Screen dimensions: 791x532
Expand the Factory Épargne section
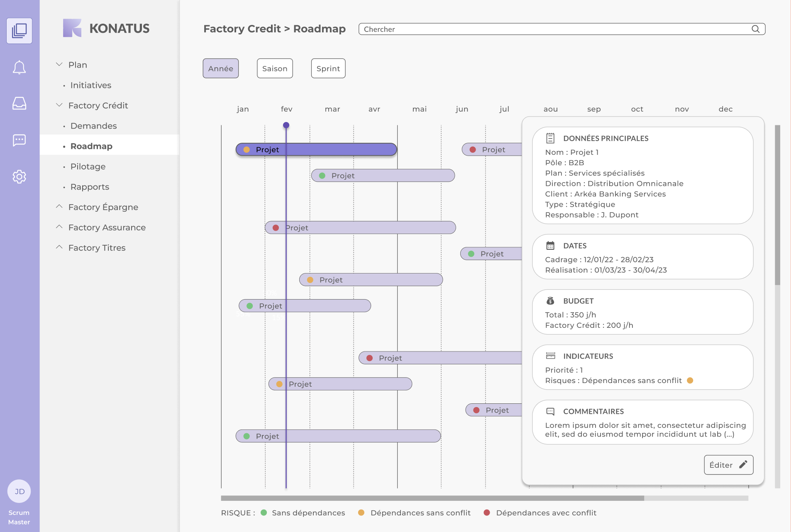[59, 206]
